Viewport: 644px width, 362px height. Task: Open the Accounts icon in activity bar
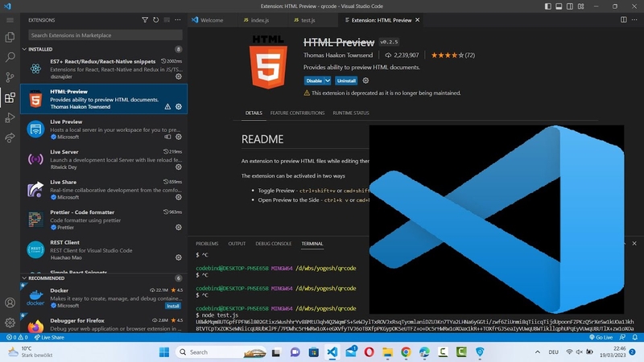10,303
